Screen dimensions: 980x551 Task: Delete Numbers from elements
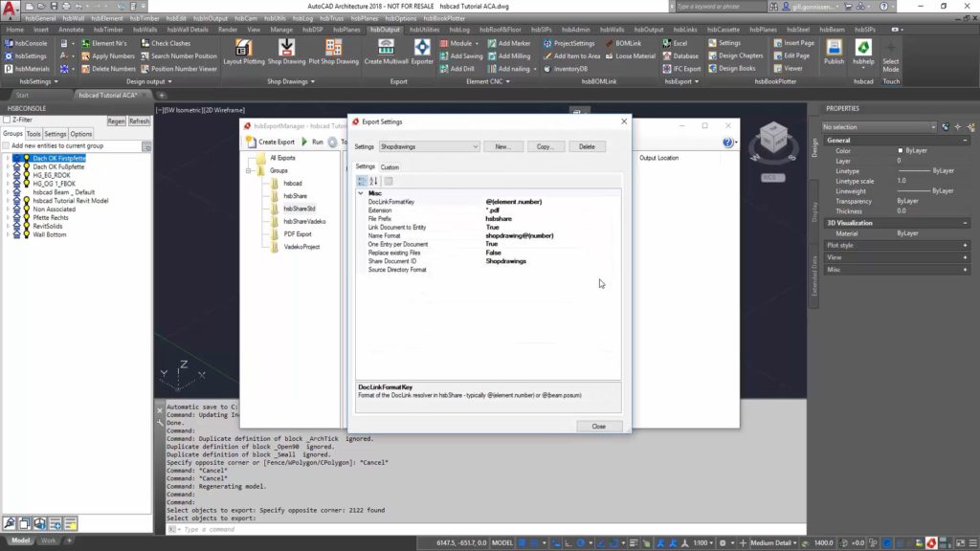(x=108, y=69)
